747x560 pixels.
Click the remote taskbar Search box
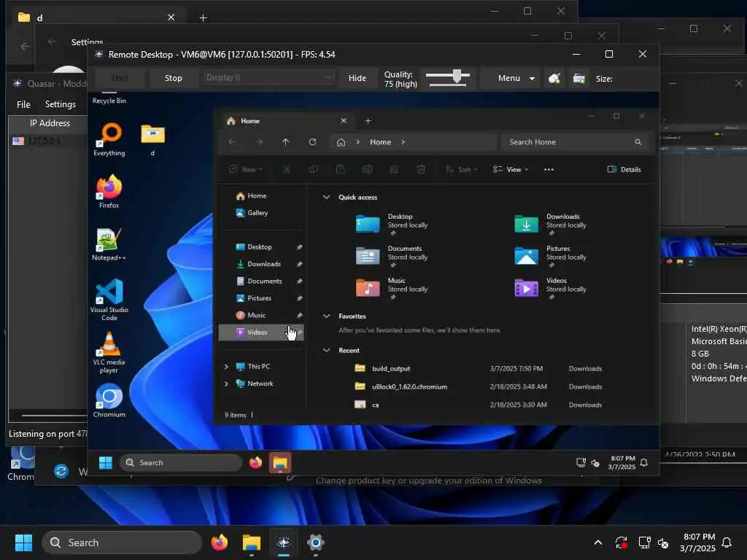pyautogui.click(x=181, y=463)
